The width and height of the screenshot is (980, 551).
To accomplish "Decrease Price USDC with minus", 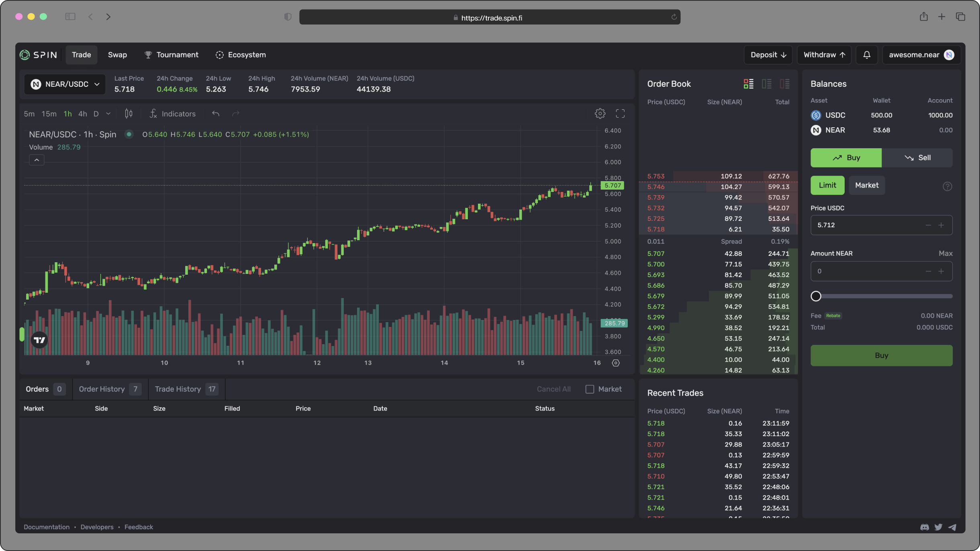I will (x=928, y=225).
